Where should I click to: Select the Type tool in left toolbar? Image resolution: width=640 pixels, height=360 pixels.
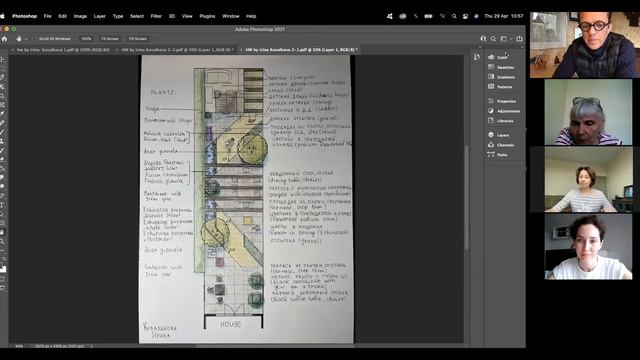coord(2,205)
